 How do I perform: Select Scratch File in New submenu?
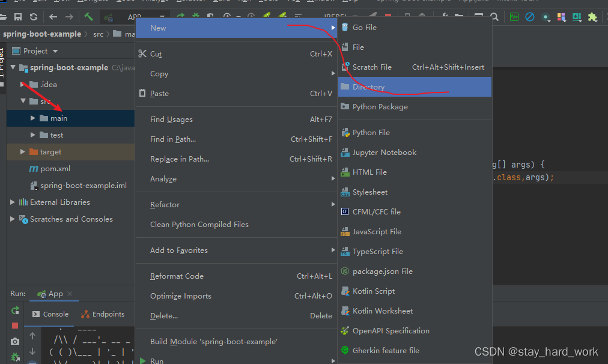pyautogui.click(x=415, y=67)
